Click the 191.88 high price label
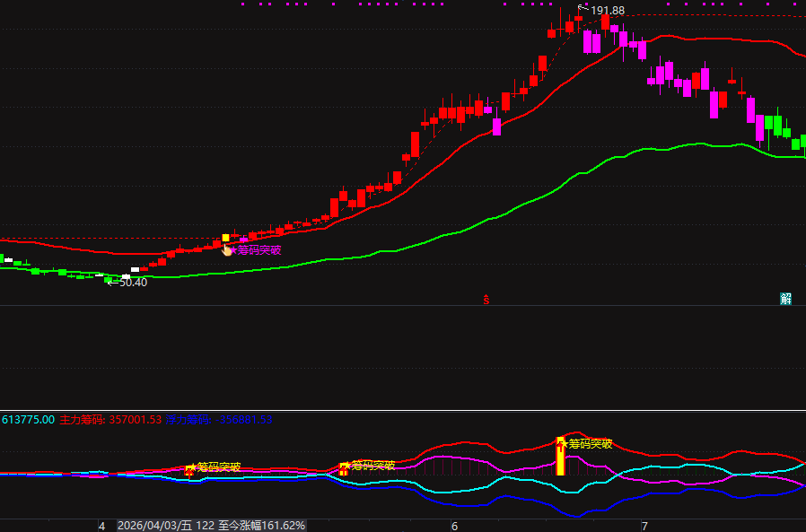 (608, 10)
